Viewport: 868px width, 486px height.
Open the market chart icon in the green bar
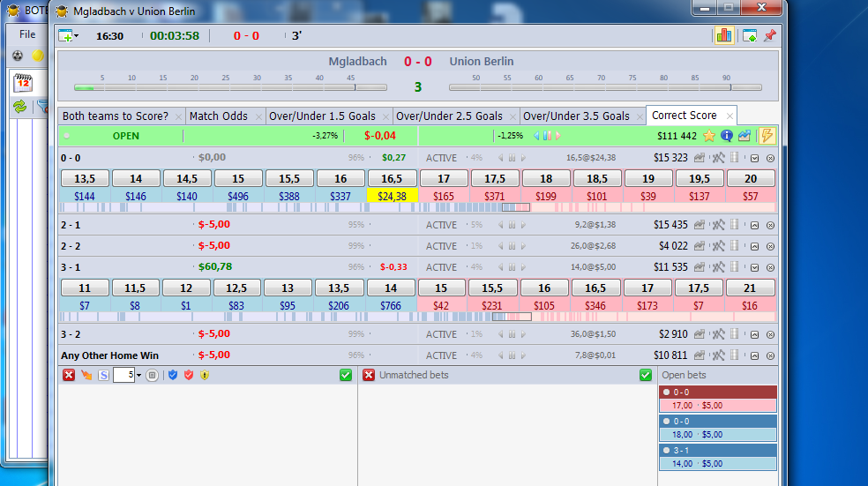coord(745,136)
